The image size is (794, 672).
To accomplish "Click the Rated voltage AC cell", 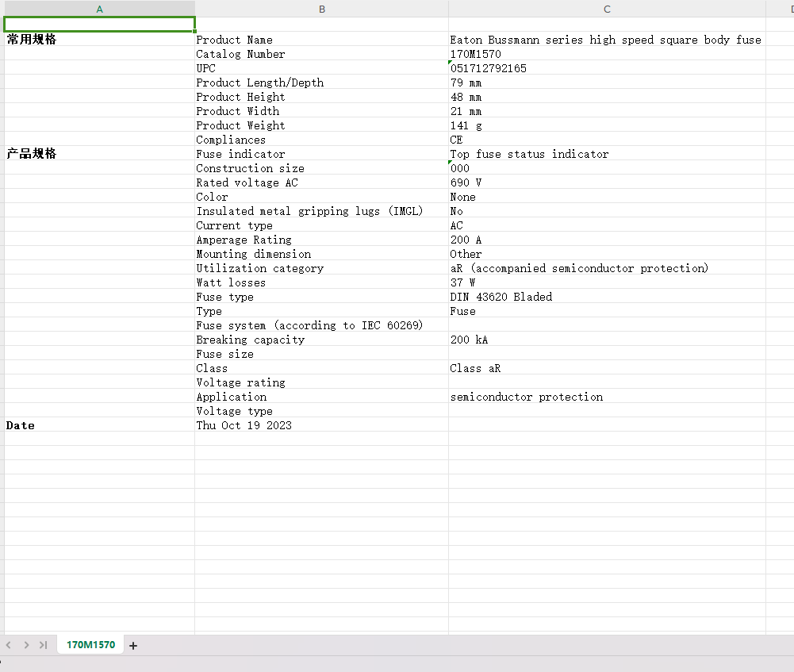I will click(x=321, y=182).
